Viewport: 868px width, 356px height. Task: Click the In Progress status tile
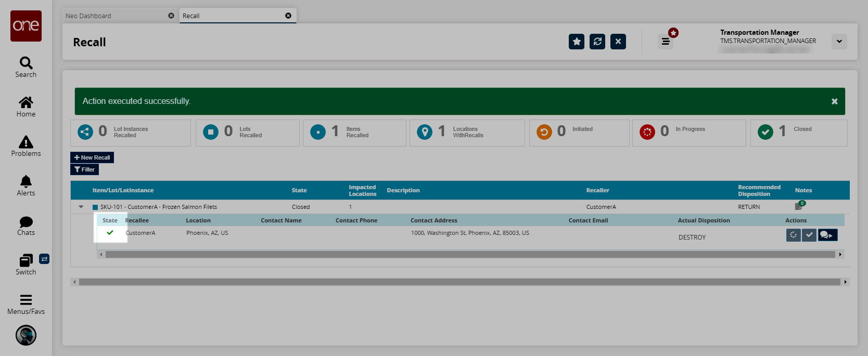tap(689, 133)
